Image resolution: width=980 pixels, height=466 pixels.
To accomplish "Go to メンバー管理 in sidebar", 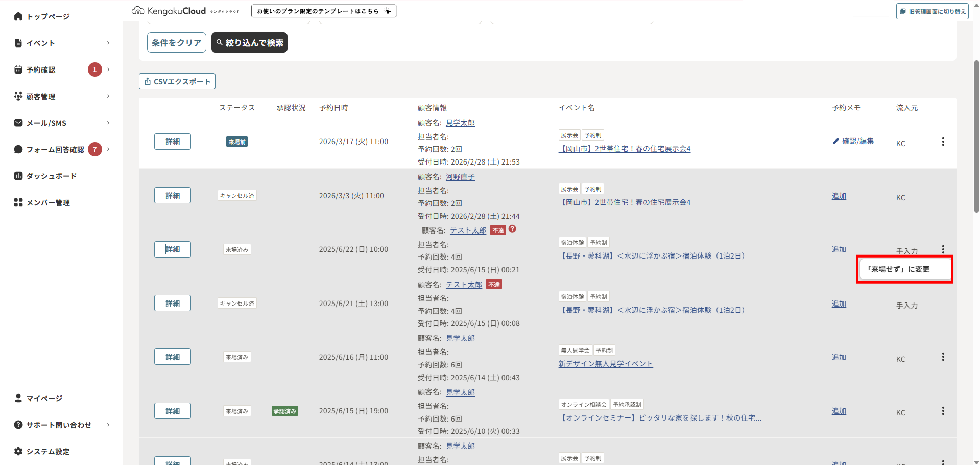I will click(x=48, y=202).
